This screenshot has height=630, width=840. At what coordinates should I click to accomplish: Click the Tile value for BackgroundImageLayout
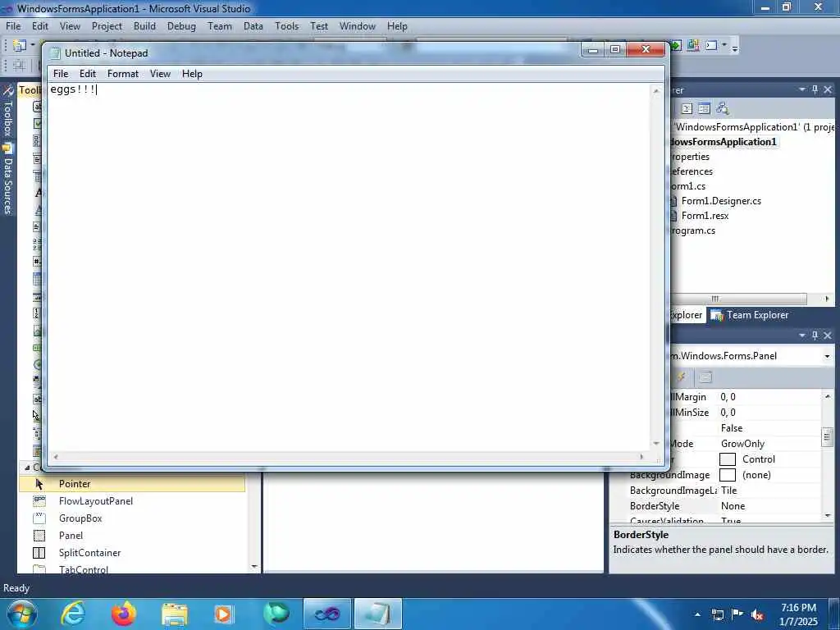728,491
